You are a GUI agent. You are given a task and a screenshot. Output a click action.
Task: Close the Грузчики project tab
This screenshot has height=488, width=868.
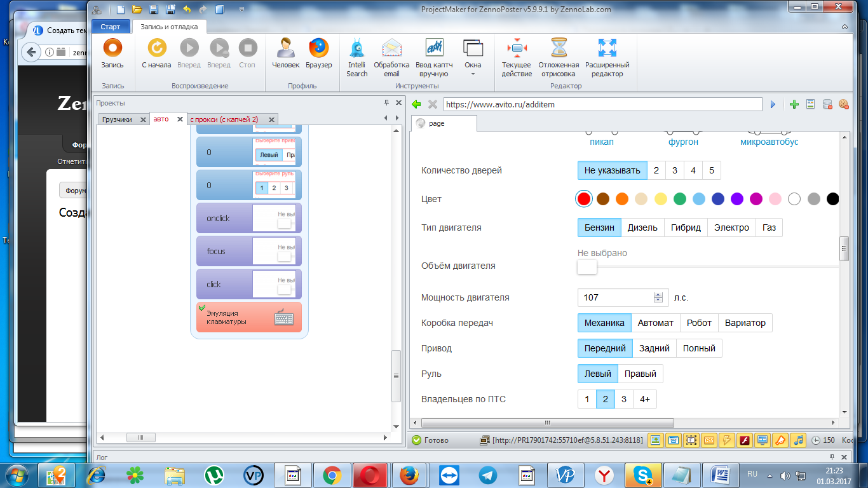(143, 119)
